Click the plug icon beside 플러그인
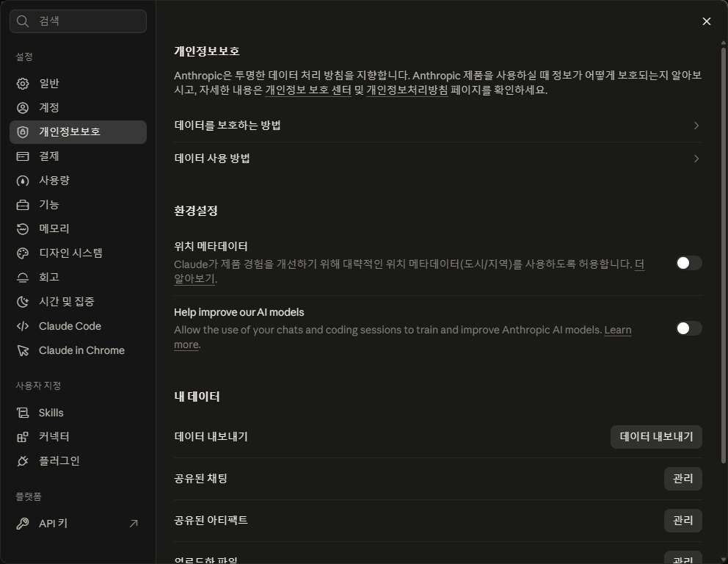The image size is (728, 564). [x=23, y=461]
